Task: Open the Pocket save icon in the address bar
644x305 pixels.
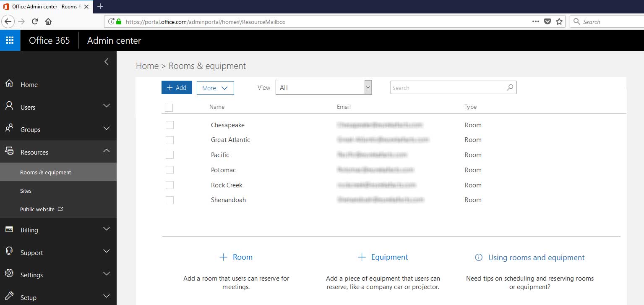Action: (x=547, y=21)
